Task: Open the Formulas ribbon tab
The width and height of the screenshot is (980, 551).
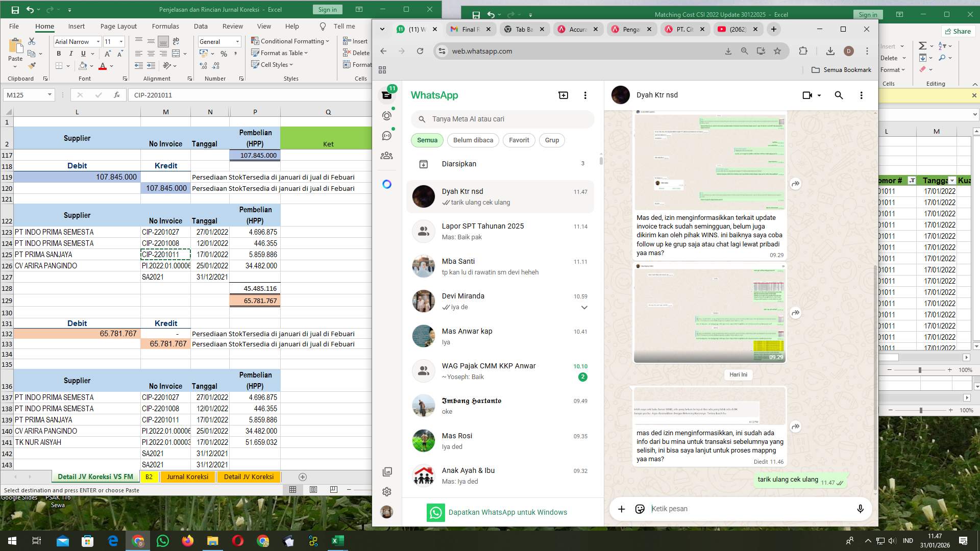Action: click(x=165, y=26)
